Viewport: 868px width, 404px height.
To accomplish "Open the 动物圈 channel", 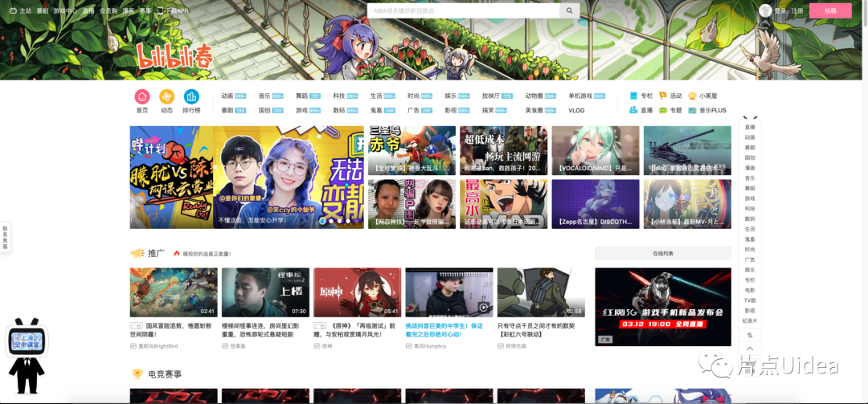I will coord(540,96).
